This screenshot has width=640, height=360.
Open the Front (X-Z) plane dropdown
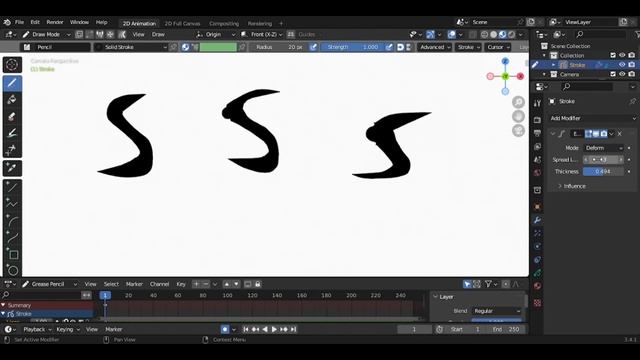pos(261,34)
